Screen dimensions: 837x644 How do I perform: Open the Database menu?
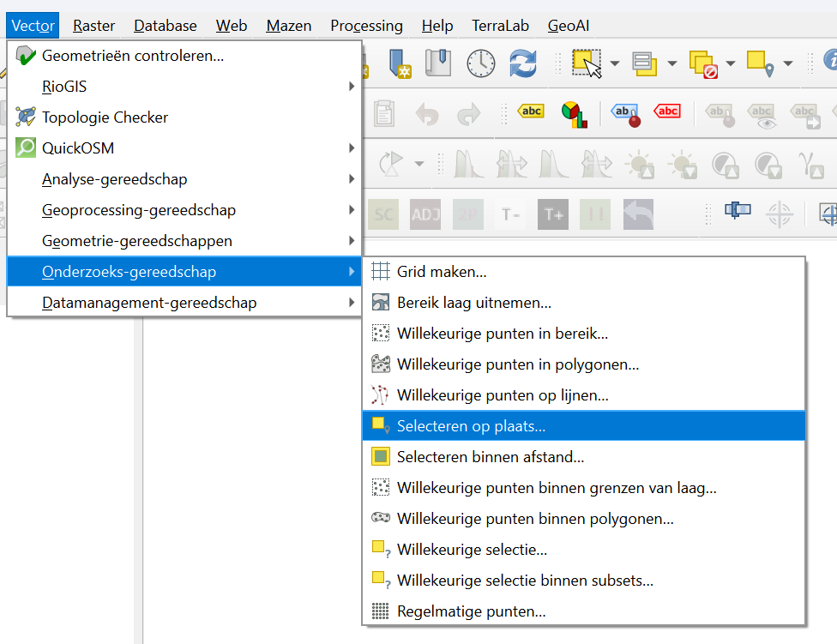pos(165,26)
